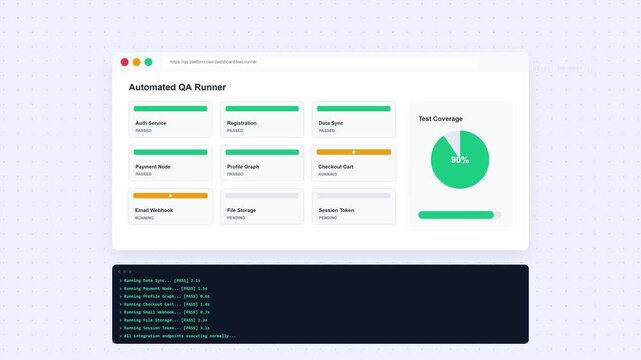Open the Registration test card

pyautogui.click(x=262, y=119)
